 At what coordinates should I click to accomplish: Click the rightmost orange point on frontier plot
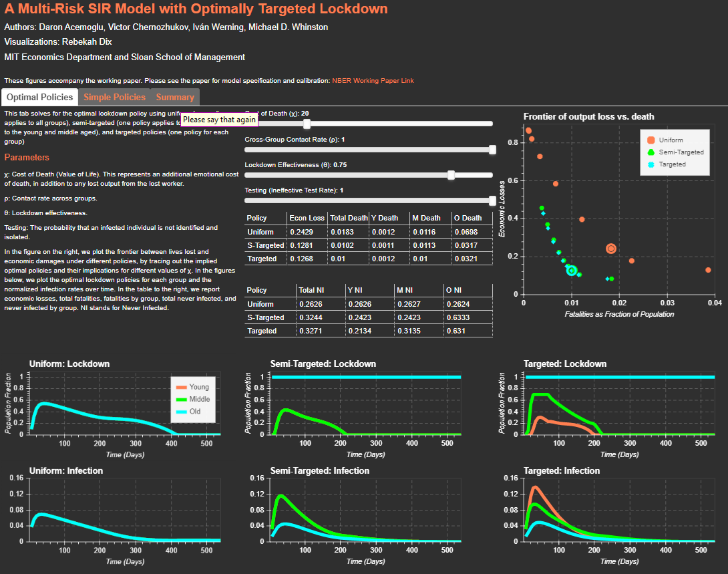[708, 270]
